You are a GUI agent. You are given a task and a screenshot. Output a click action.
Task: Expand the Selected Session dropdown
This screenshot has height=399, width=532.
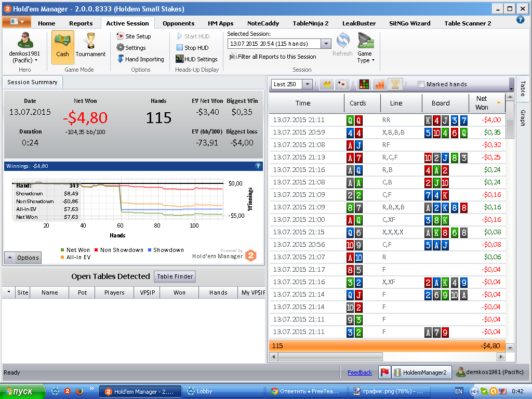[x=326, y=44]
